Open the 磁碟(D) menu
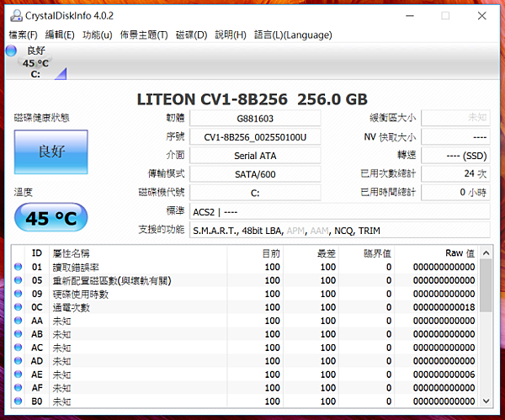 pos(191,35)
